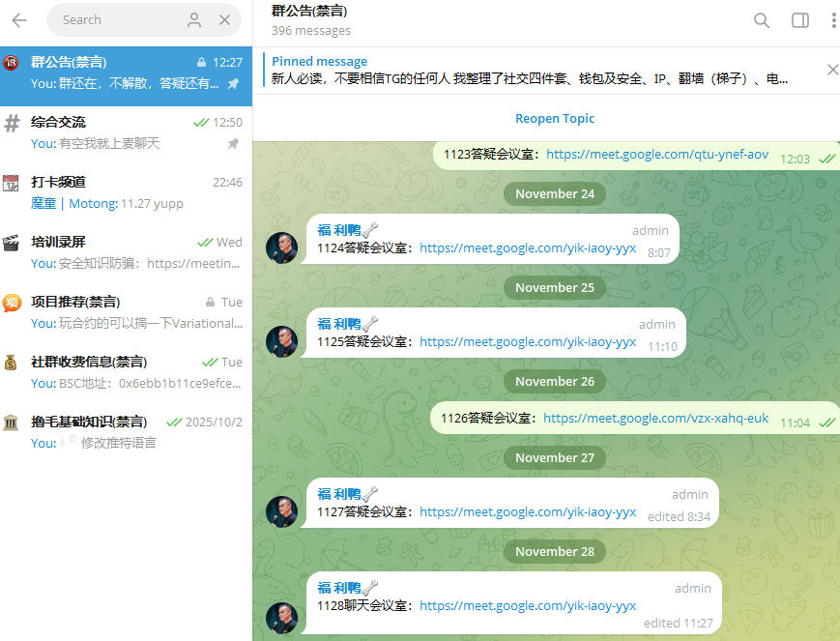Open the 1124答疑会议室 meet link
The image size is (840, 641).
[x=528, y=248]
